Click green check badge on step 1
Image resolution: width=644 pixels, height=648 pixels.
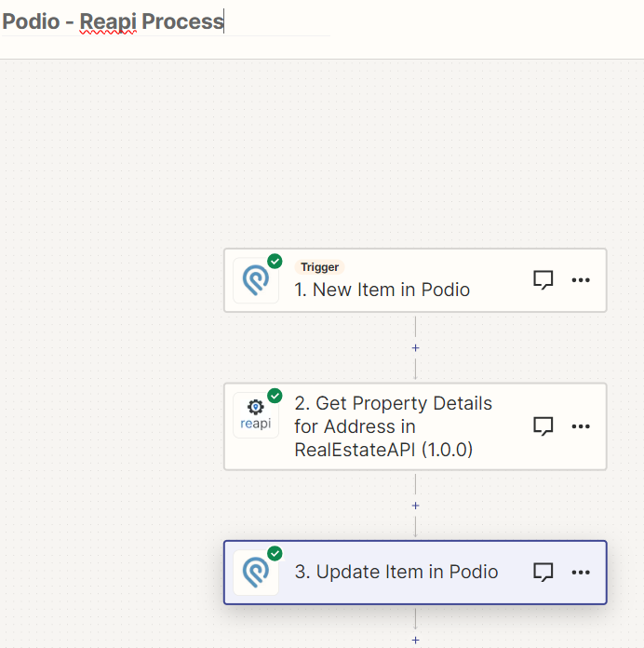tap(275, 262)
